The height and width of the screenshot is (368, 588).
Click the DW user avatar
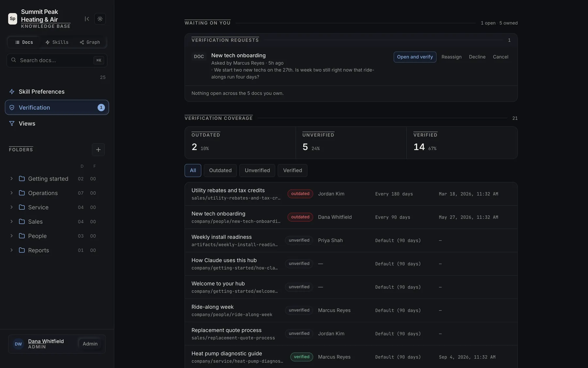pos(18,344)
